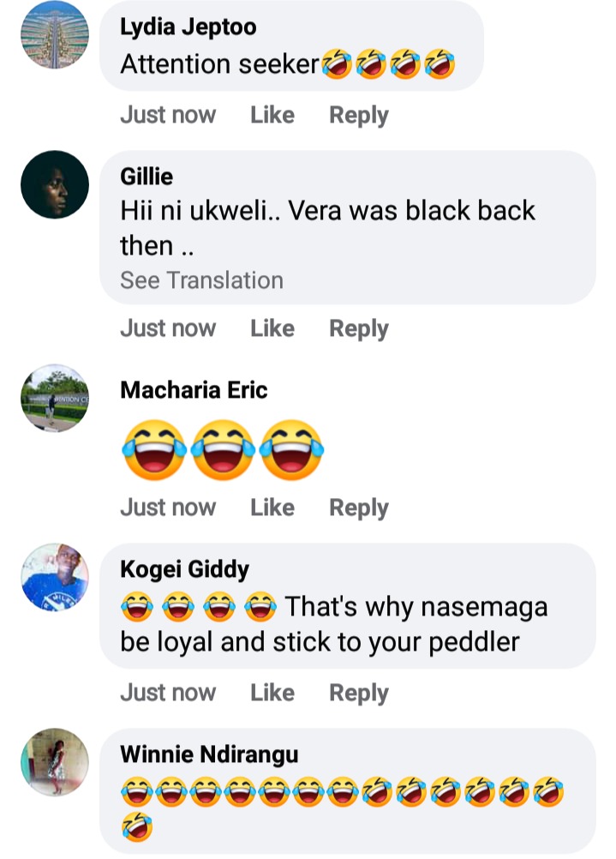Screen dimensions: 616x859
Task: Open Gillie's dark profile avatar
Action: pos(55,184)
